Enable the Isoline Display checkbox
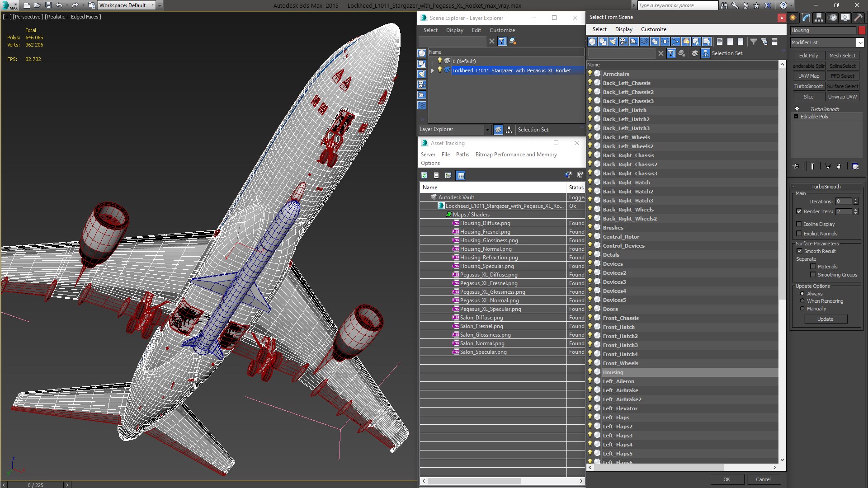 click(799, 224)
